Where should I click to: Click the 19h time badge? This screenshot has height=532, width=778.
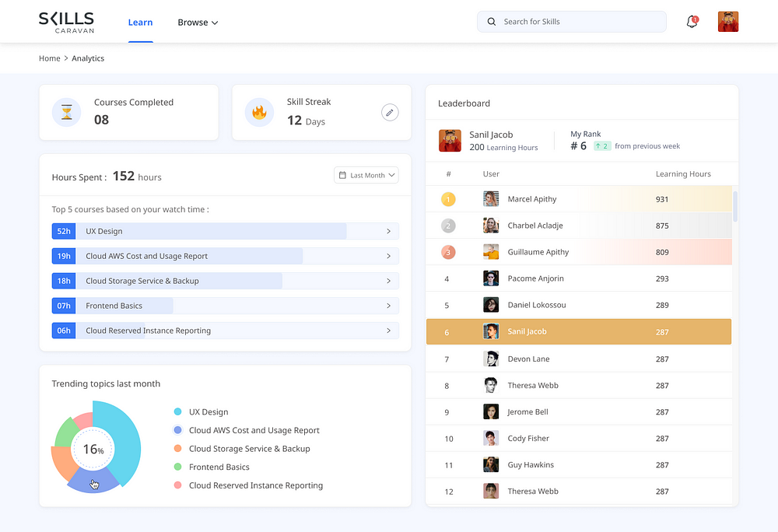tap(64, 257)
